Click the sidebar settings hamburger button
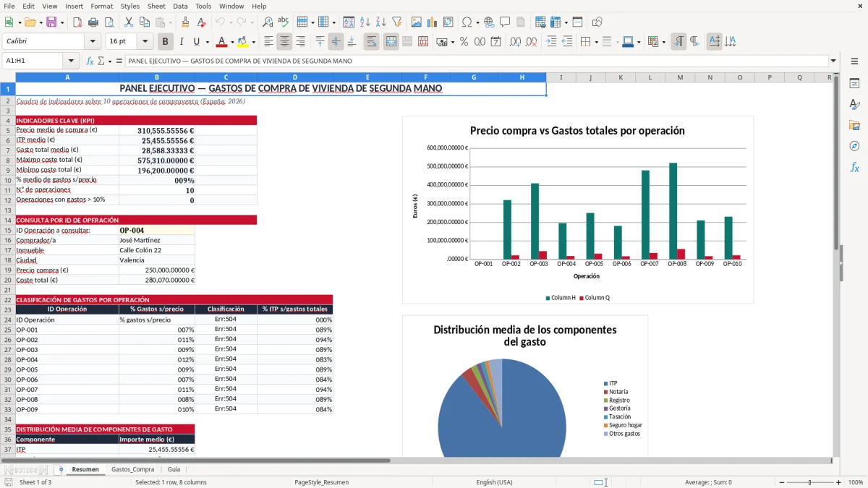 click(x=854, y=61)
